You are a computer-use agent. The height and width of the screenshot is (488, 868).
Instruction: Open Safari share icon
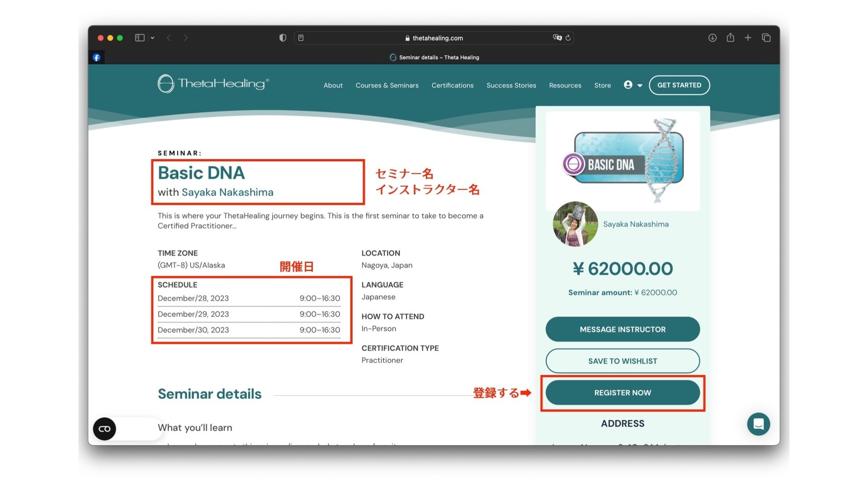(731, 38)
